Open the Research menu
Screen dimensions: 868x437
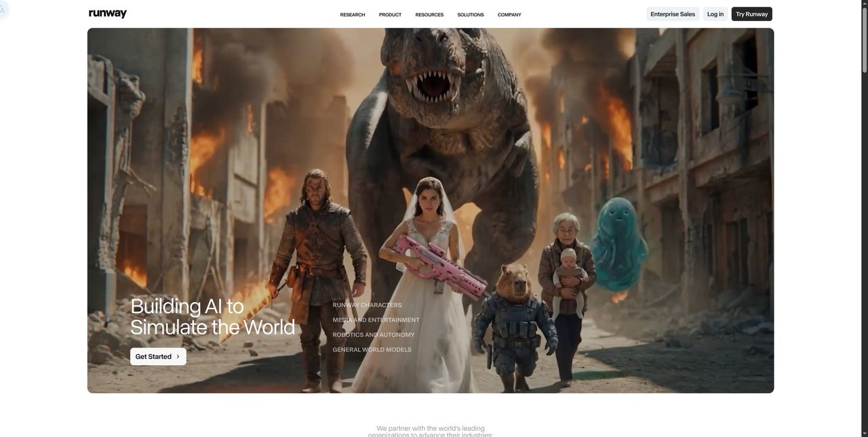(x=353, y=15)
